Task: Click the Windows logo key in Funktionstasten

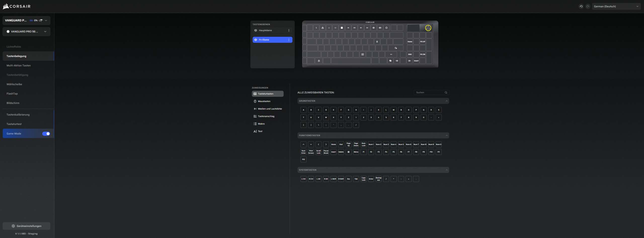Action: [x=348, y=152]
